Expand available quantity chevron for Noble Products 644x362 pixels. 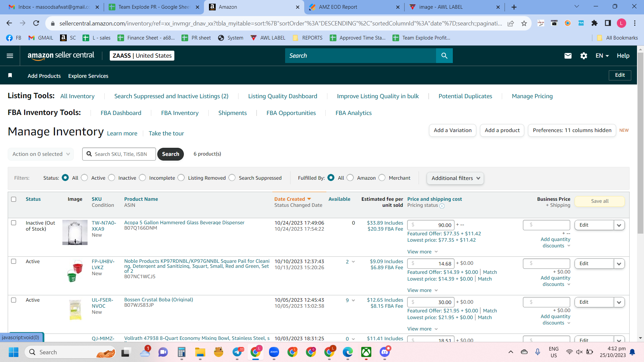353,262
